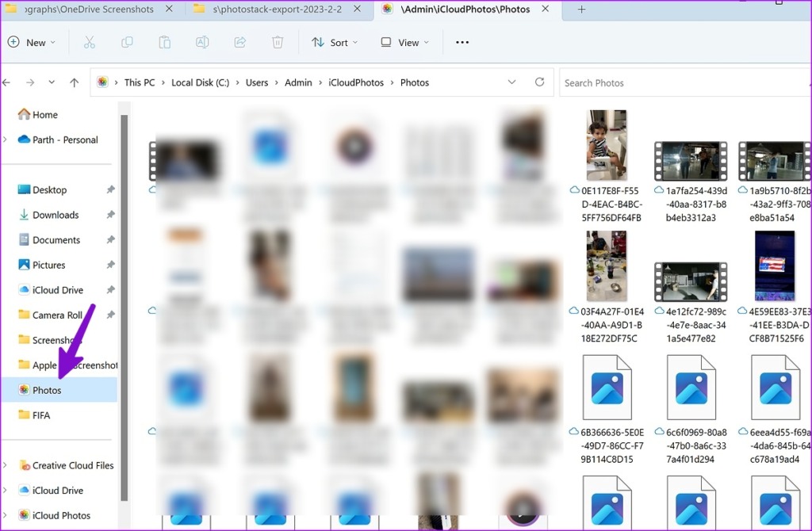
Task: Select the Cut icon in the toolbar
Action: pos(89,42)
